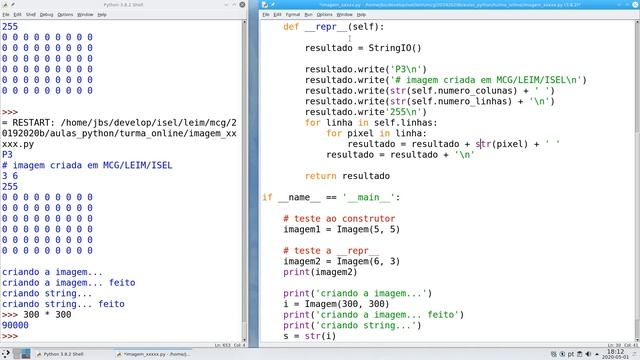Open Debug menu in Python Shell window
The height and width of the screenshot is (360, 640).
tap(46, 14)
